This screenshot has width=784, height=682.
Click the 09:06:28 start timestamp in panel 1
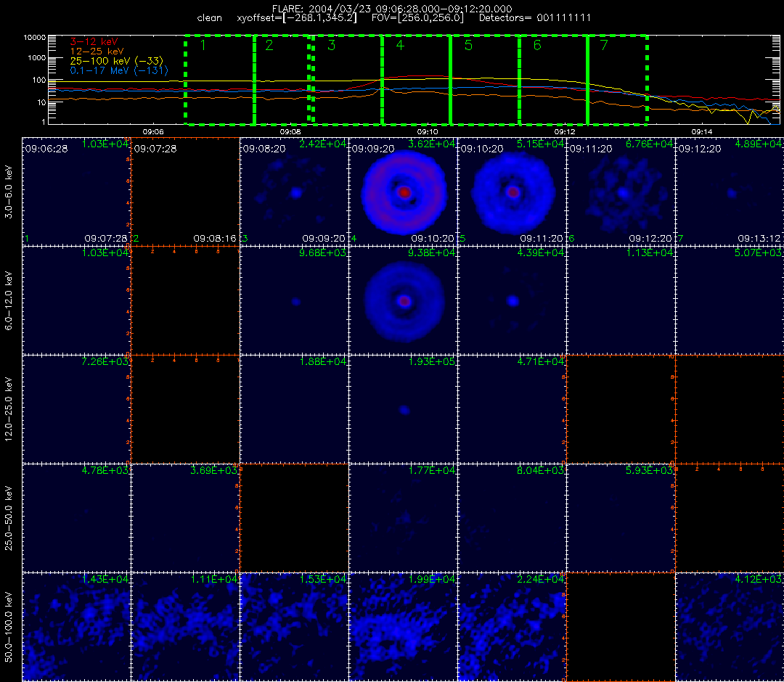pos(46,149)
